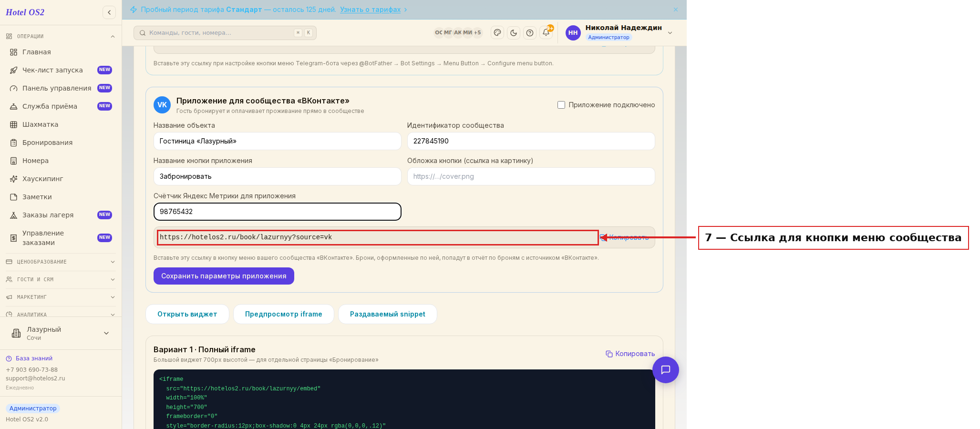Screen dimensions: 980x429
Task: Click the НН profile avatar
Action: pos(573,33)
